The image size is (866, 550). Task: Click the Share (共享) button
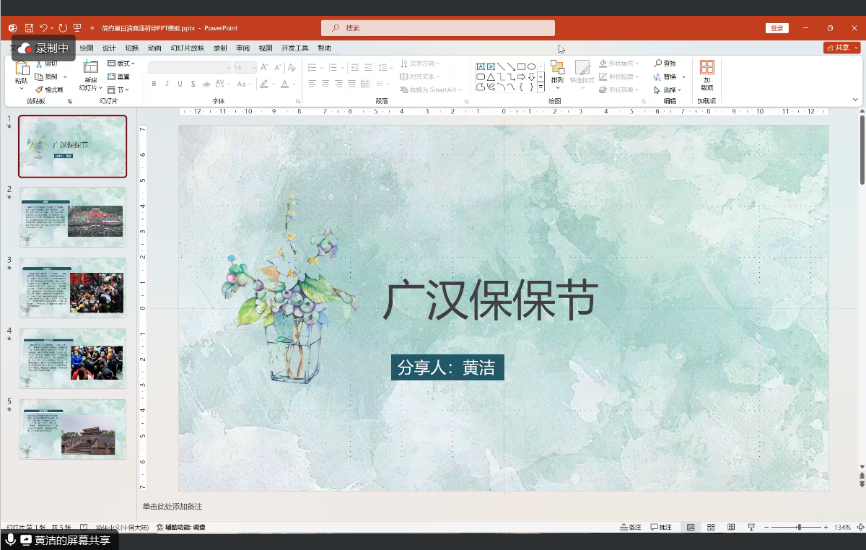tap(841, 47)
